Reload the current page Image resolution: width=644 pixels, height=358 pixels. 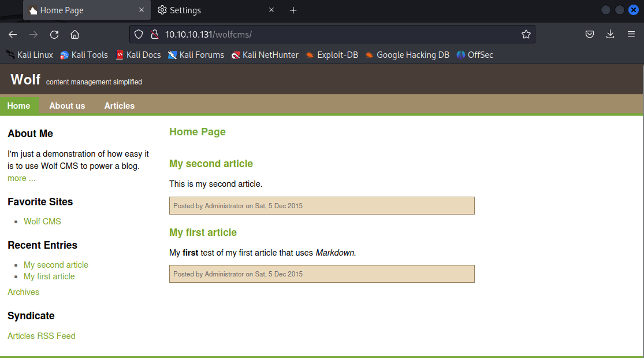tap(54, 34)
